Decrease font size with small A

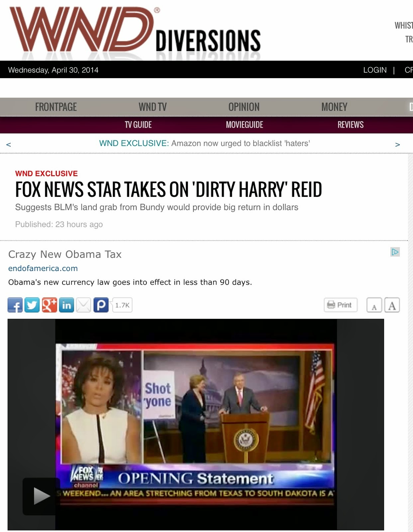click(374, 305)
